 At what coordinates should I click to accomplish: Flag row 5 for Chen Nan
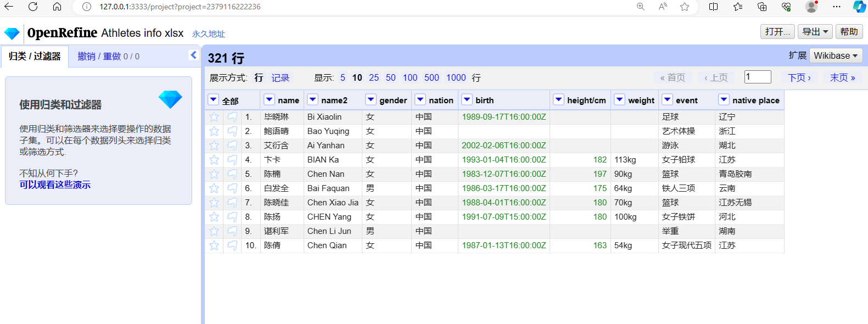click(232, 174)
